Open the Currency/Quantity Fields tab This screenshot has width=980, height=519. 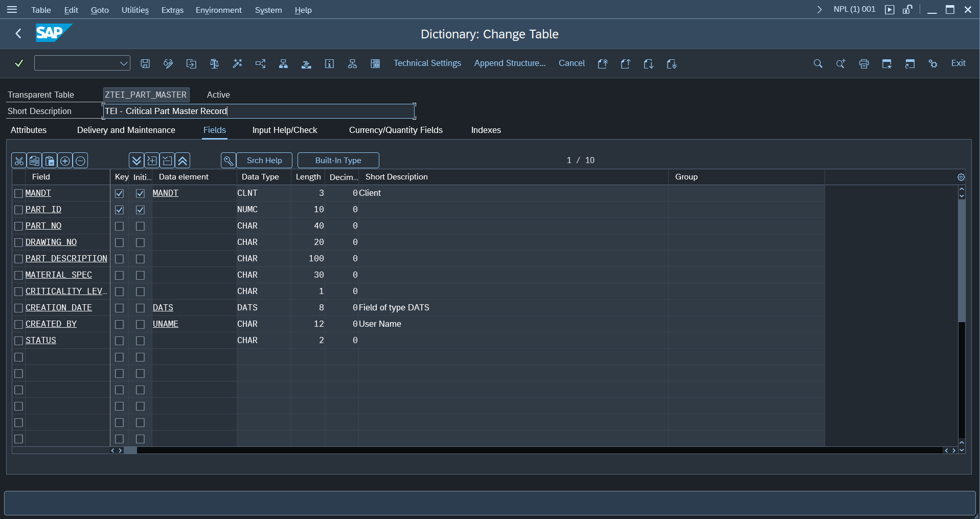point(396,130)
